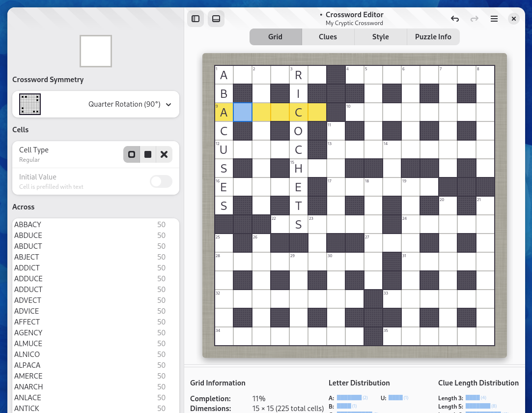Click the highlighted blue grid cell
This screenshot has width=532, height=413.
click(x=242, y=112)
